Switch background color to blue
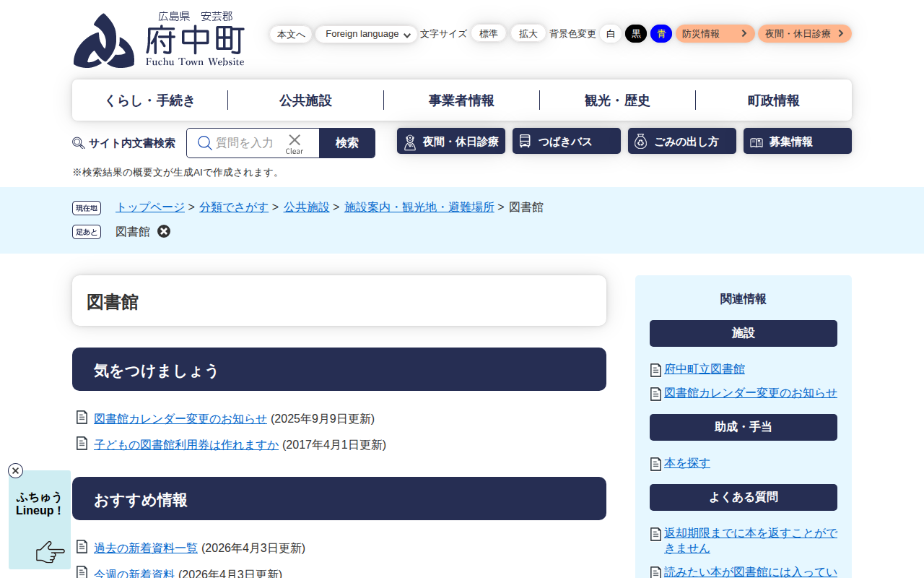The height and width of the screenshot is (578, 924). (x=661, y=34)
